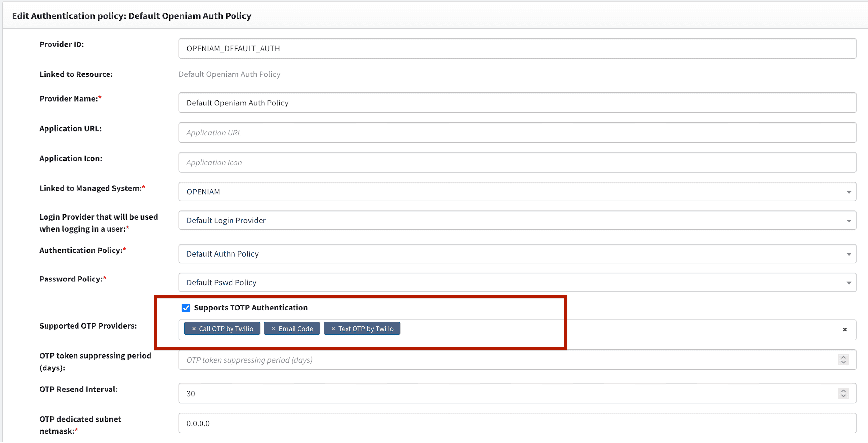Expand the Authentication Policy dropdown
Image resolution: width=868 pixels, height=443 pixels.
[517, 254]
